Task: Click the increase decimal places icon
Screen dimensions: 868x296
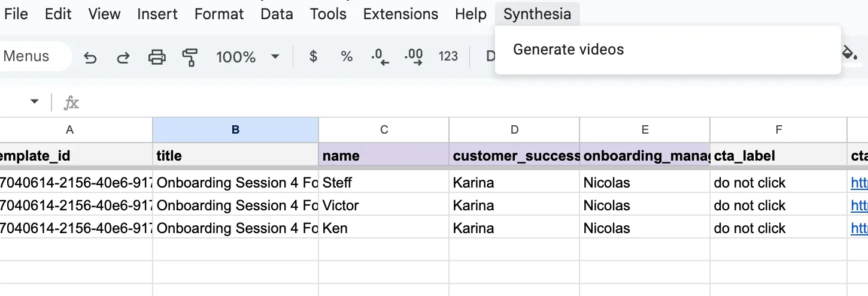Action: (414, 56)
